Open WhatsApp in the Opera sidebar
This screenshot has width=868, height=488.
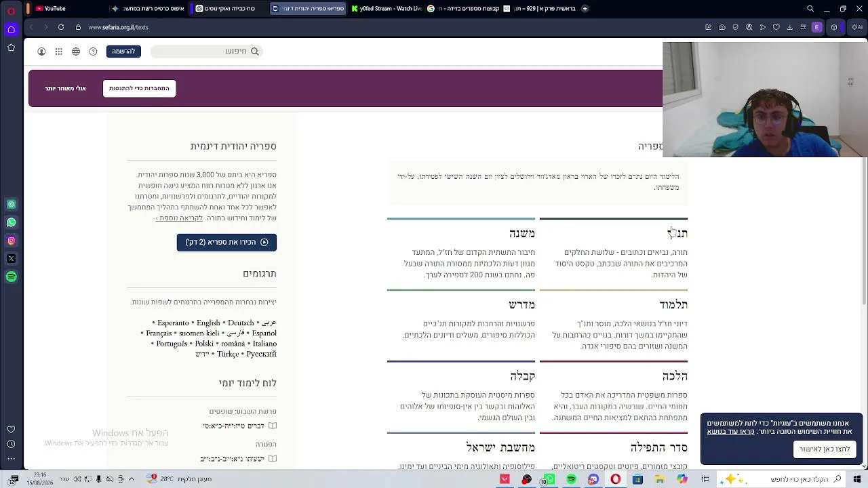click(x=11, y=222)
